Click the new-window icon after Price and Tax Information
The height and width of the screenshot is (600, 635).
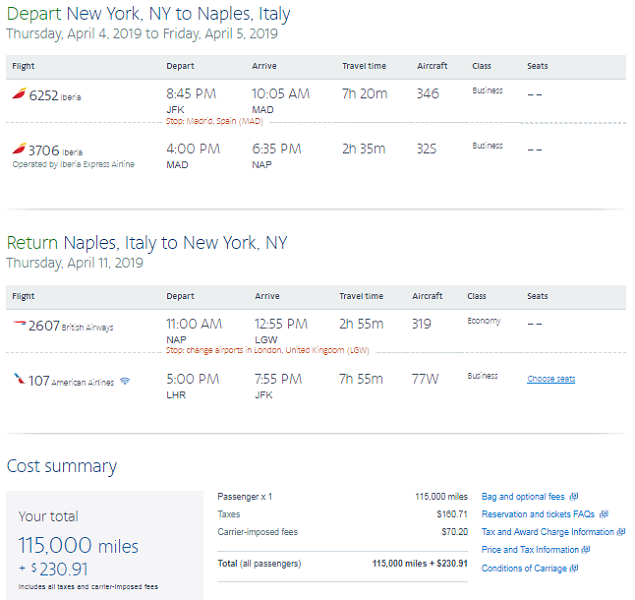click(x=586, y=550)
